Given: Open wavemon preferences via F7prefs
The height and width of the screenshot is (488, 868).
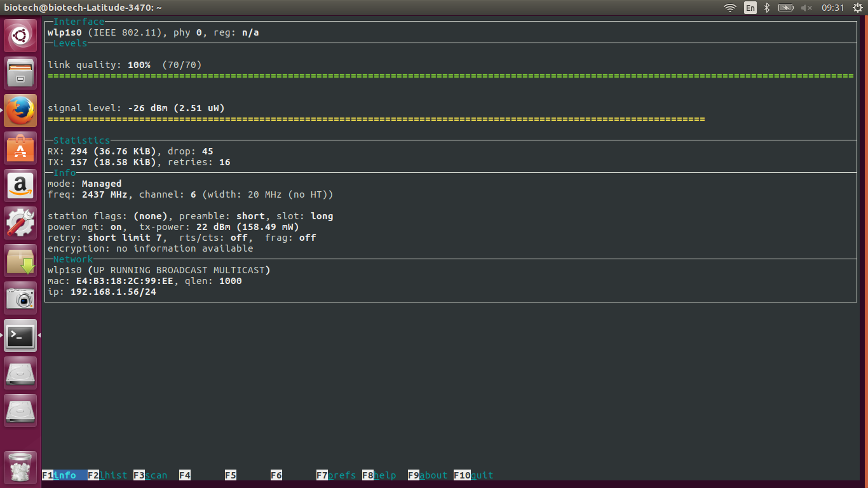Looking at the screenshot, I should pos(336,475).
